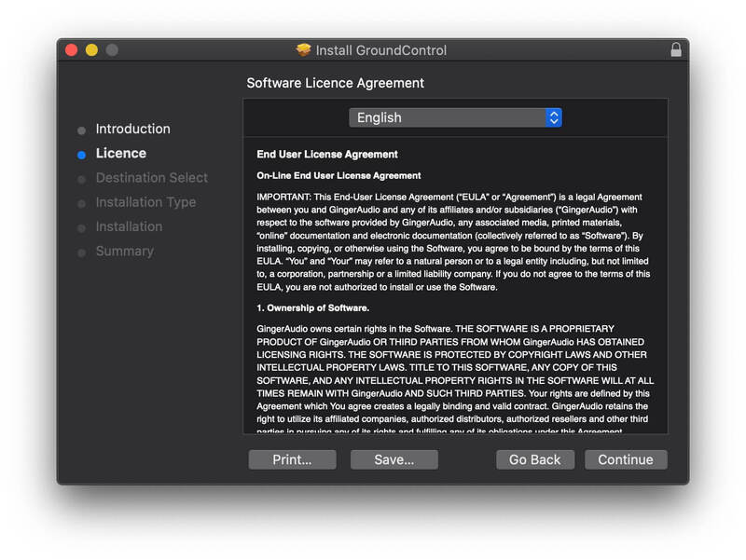Screen dimensions: 746x560
Task: Select the Introduction step in sidebar
Action: 132,129
